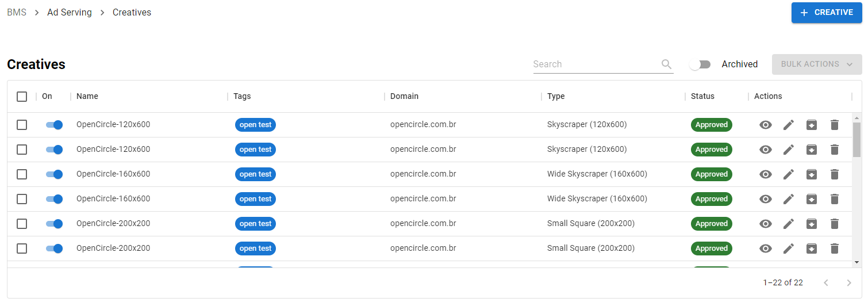
Task: Check the box for the first OpenCircle-200x200 row
Action: click(22, 224)
